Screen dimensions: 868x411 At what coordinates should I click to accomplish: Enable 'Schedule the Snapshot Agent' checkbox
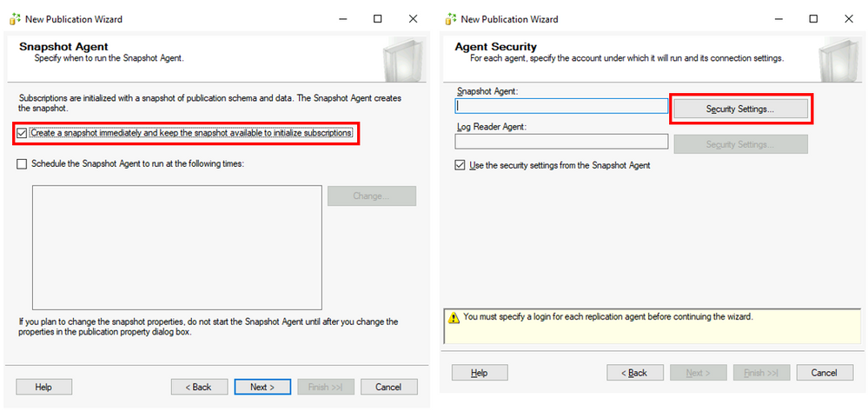tap(23, 163)
